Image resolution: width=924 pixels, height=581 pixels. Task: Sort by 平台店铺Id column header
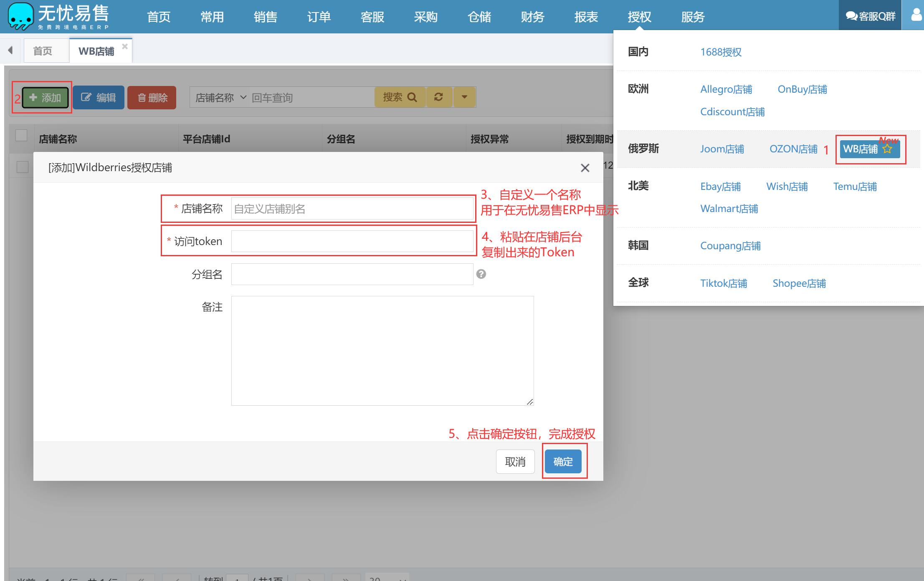coord(206,139)
